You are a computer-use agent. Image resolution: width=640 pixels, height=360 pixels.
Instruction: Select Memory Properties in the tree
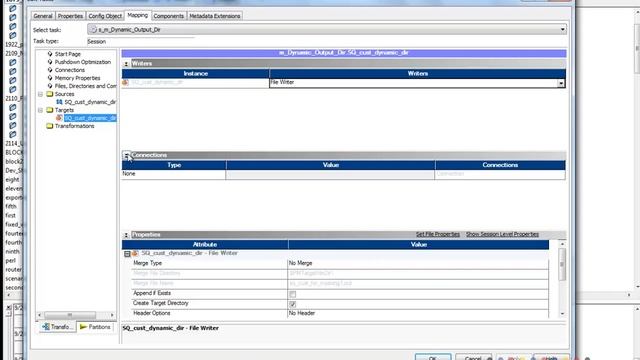(x=78, y=78)
